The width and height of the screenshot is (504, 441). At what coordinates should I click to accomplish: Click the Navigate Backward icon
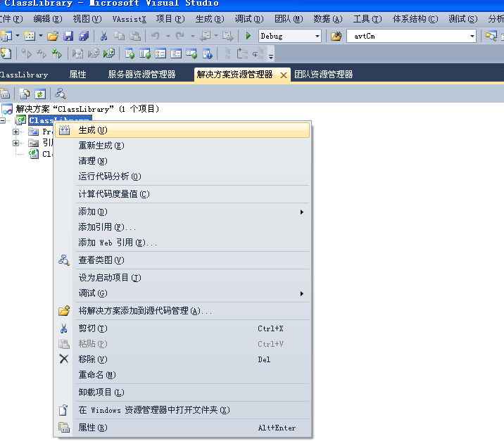[x=205, y=36]
